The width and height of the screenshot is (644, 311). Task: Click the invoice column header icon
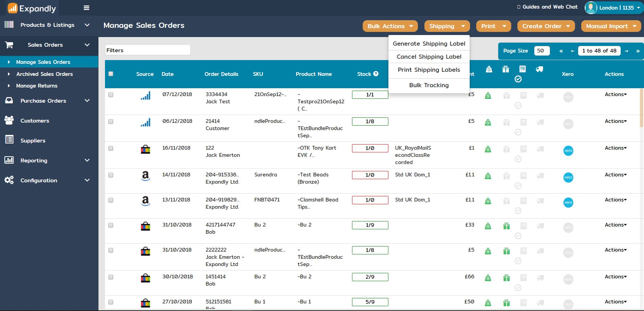click(x=523, y=69)
